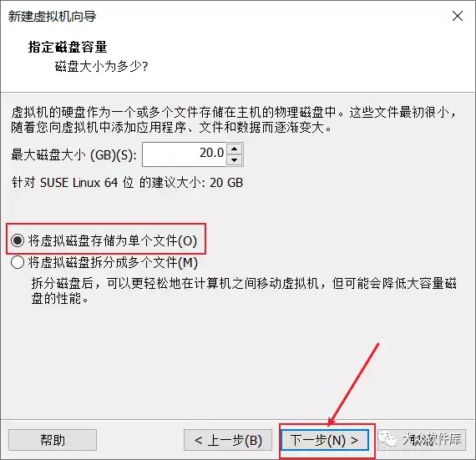Viewport: 476px width, 460px height.
Task: Click the 拆分磁盘后 performance note text
Action: [x=244, y=291]
